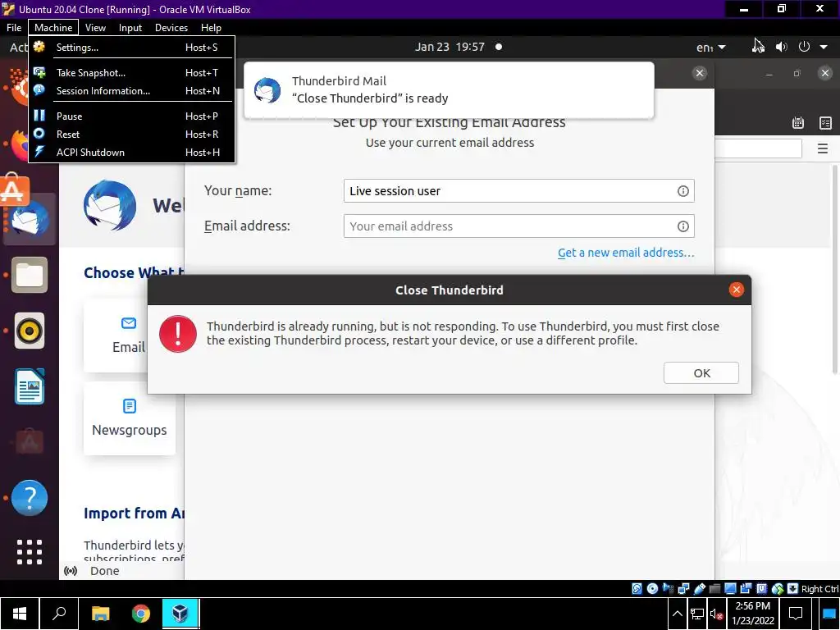Viewport: 840px width, 630px height.
Task: Expand the Ubuntu system menu arrow
Action: point(824,47)
